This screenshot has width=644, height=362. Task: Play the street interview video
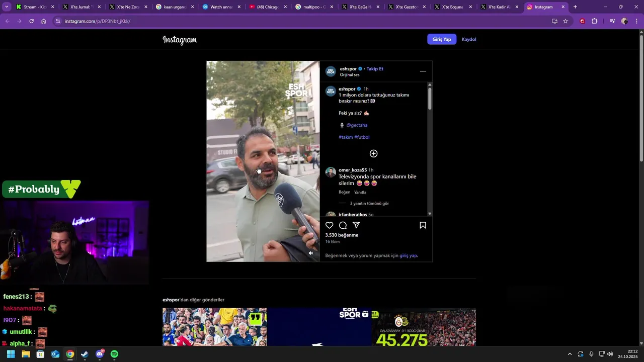[x=263, y=161]
